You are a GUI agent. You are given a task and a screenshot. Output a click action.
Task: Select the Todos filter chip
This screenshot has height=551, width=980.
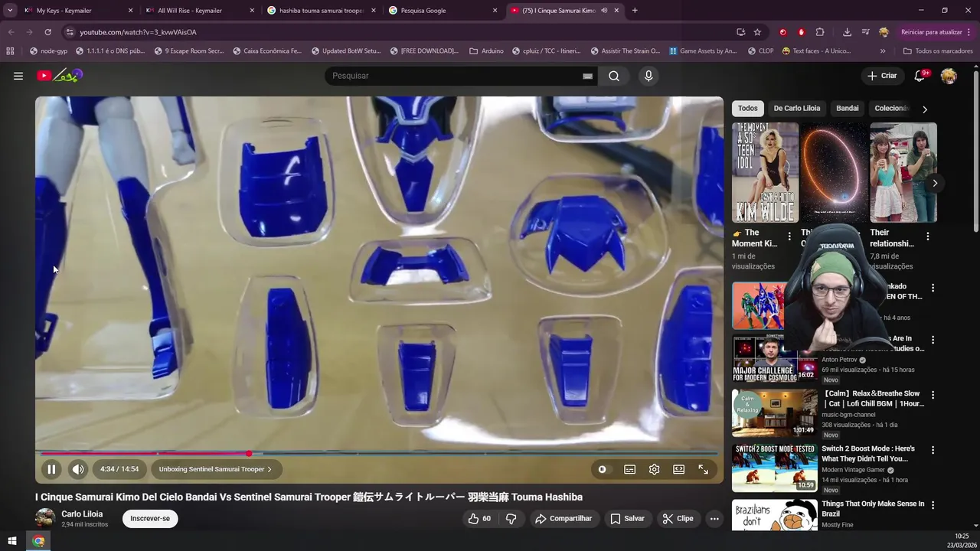tap(748, 108)
